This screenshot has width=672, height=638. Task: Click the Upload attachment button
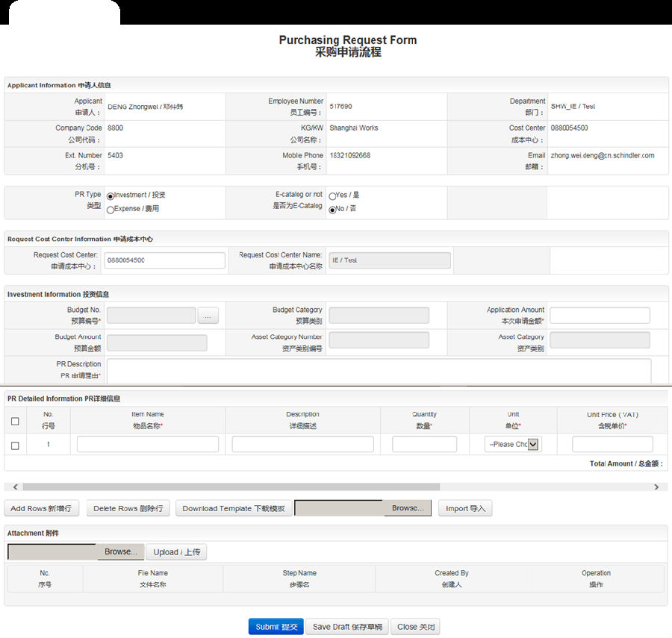point(176,552)
